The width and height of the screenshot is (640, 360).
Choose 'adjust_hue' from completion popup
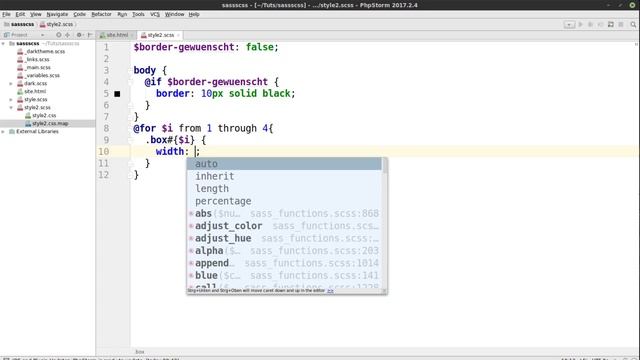[284, 238]
